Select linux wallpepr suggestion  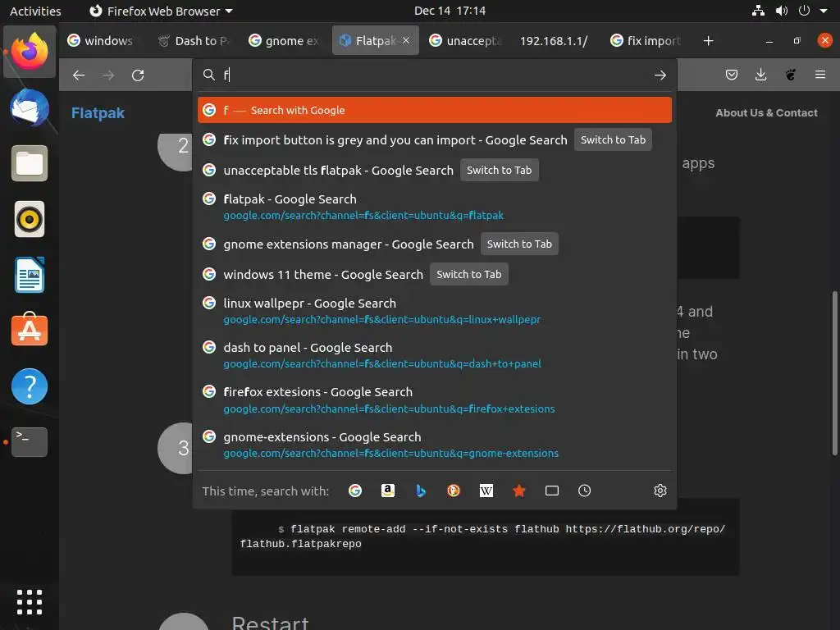coord(435,311)
